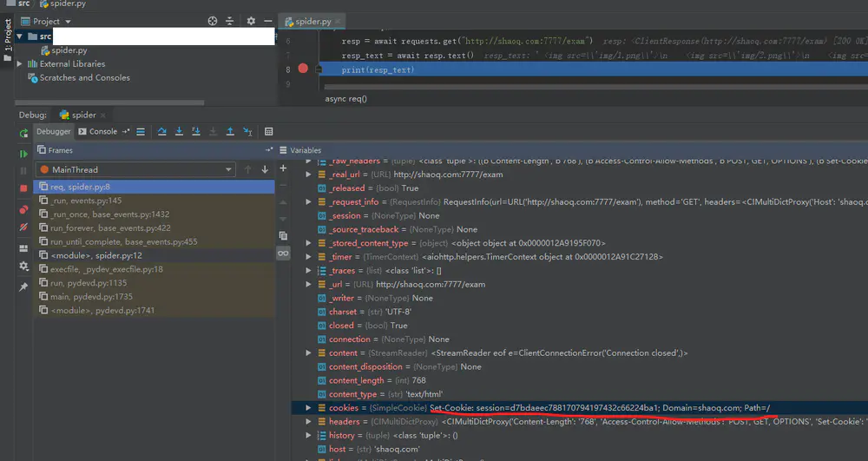Screen dimensions: 868x461
Task: Toggle Mute Breakpoints
Action: (23, 227)
